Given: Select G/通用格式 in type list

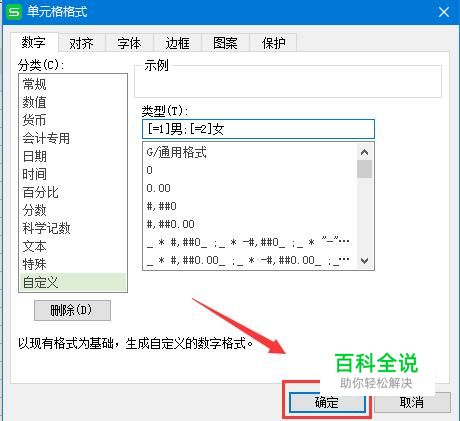Looking at the screenshot, I should (x=250, y=152).
